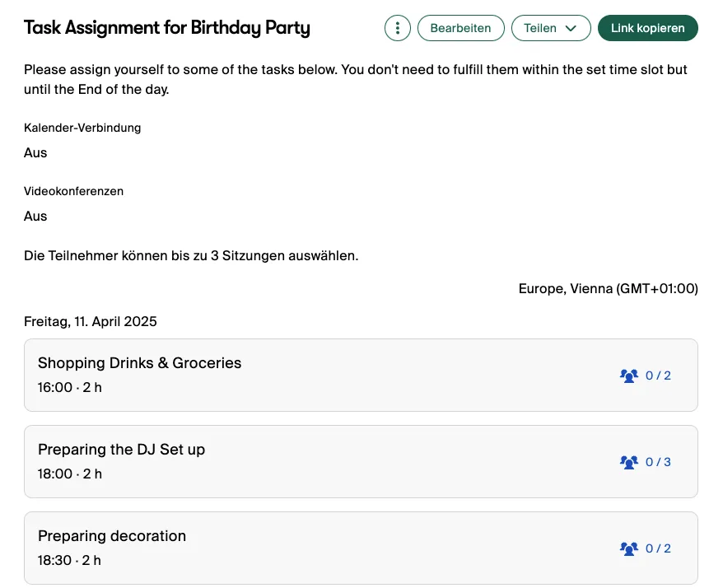Click the Aus status under Videokonferenzen
This screenshot has width=709, height=588.
point(35,217)
